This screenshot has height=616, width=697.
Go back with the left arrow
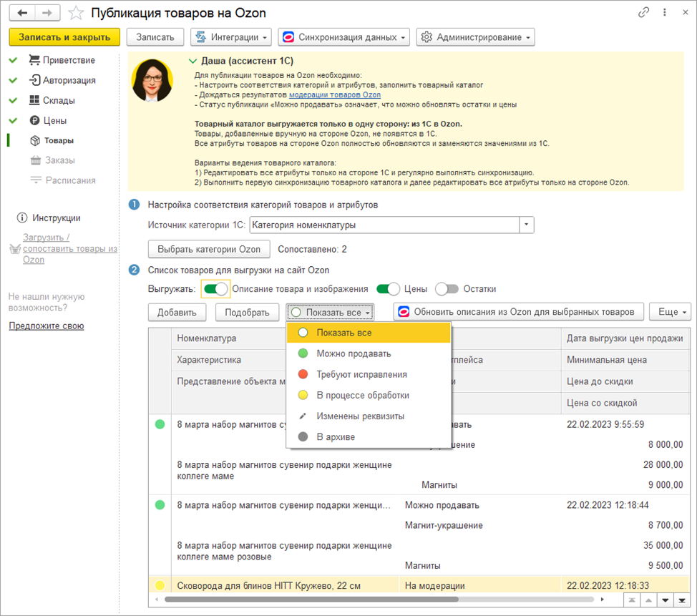(x=24, y=13)
